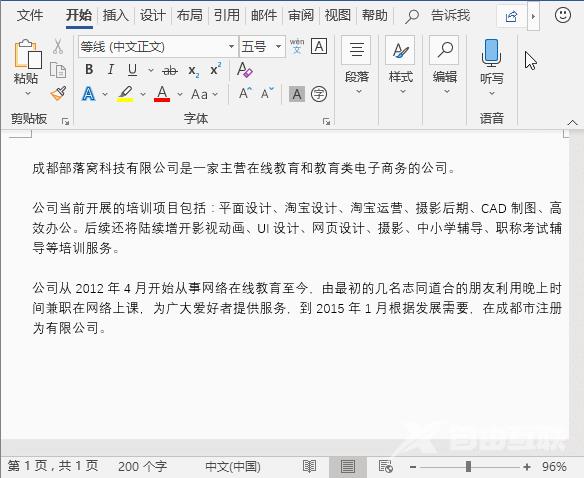
Task: Collapse the ribbon chevron
Action: (572, 122)
